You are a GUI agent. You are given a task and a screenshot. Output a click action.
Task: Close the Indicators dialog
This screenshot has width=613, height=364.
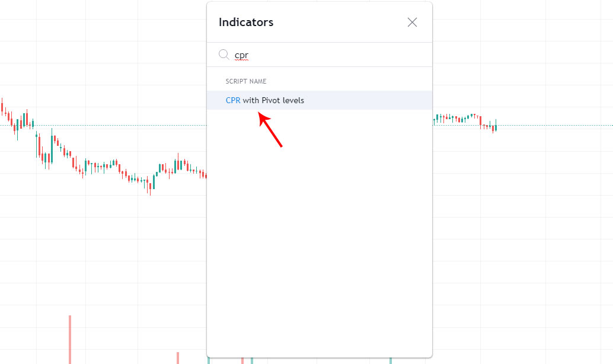412,22
